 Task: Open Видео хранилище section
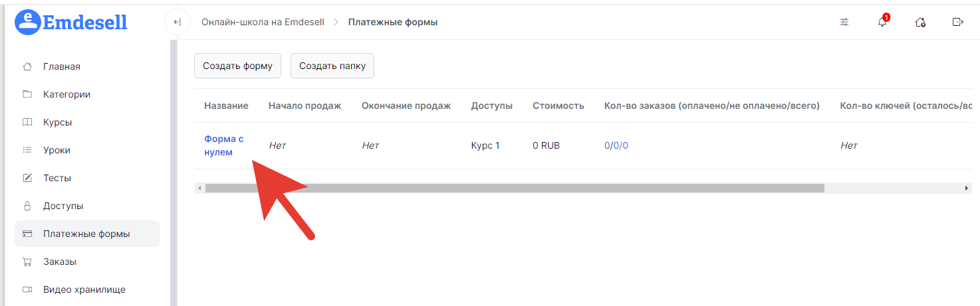pyautogui.click(x=84, y=289)
